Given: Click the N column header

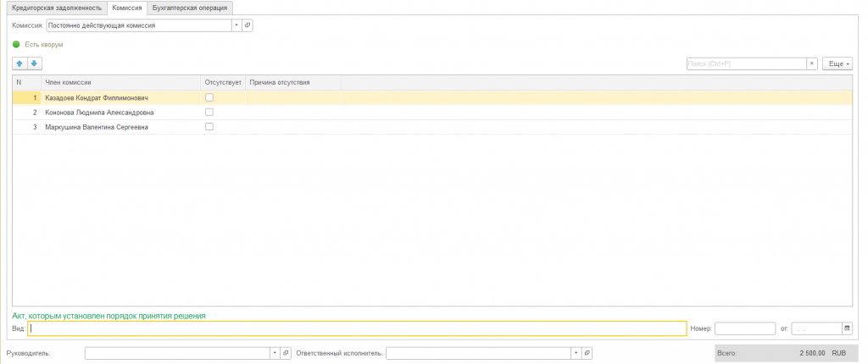Looking at the screenshot, I should click(x=27, y=82).
